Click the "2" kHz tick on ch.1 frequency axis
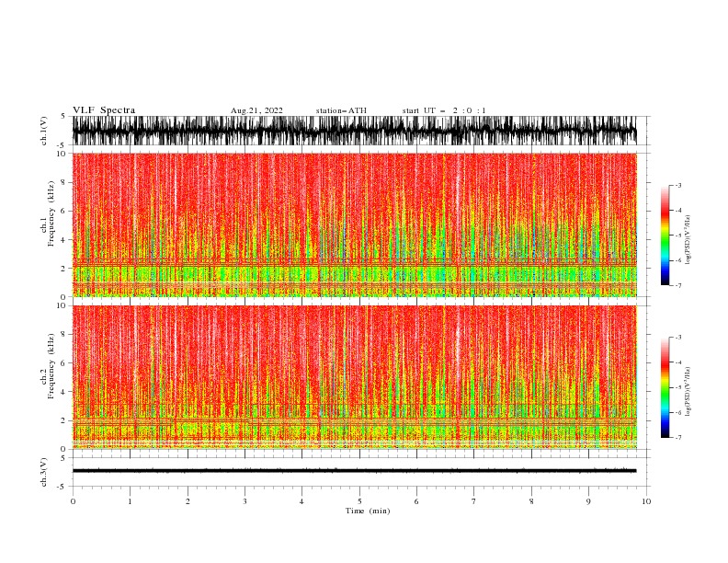This screenshot has height=563, width=728. [63, 268]
